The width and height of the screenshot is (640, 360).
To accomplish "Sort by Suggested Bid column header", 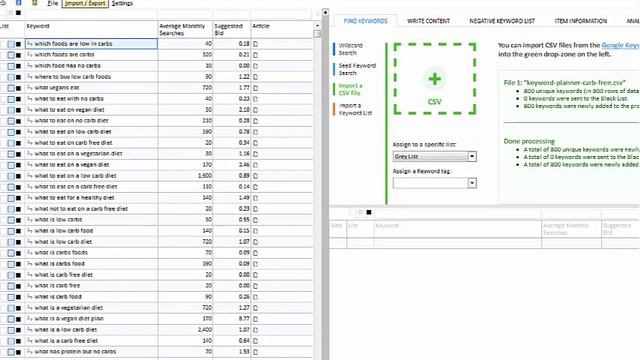I will pyautogui.click(x=231, y=29).
